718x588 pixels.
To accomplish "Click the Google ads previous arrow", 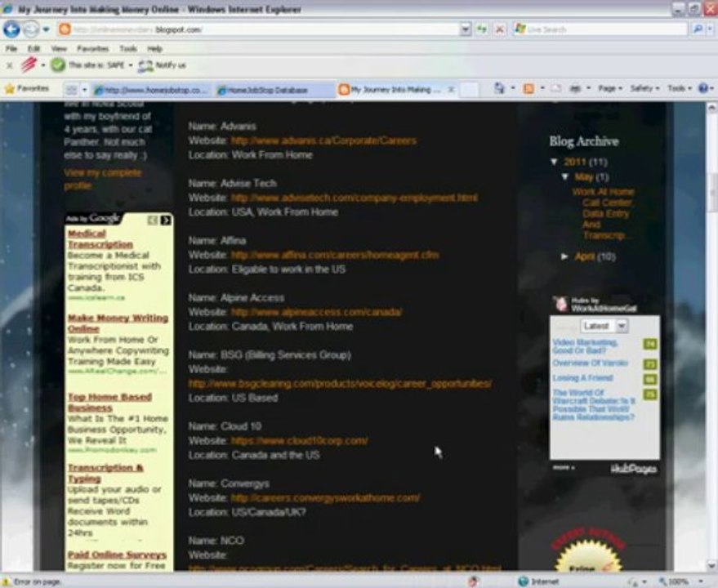I will coord(153,220).
